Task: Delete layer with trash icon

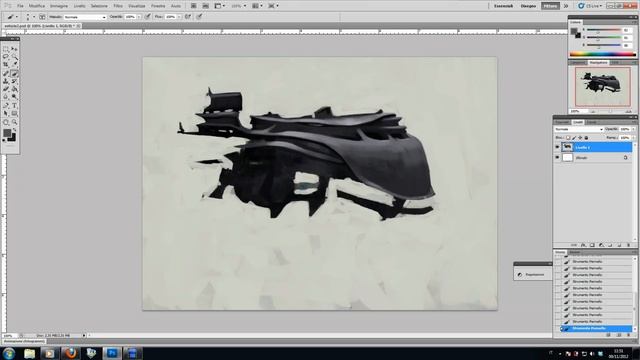Action: coord(628,245)
